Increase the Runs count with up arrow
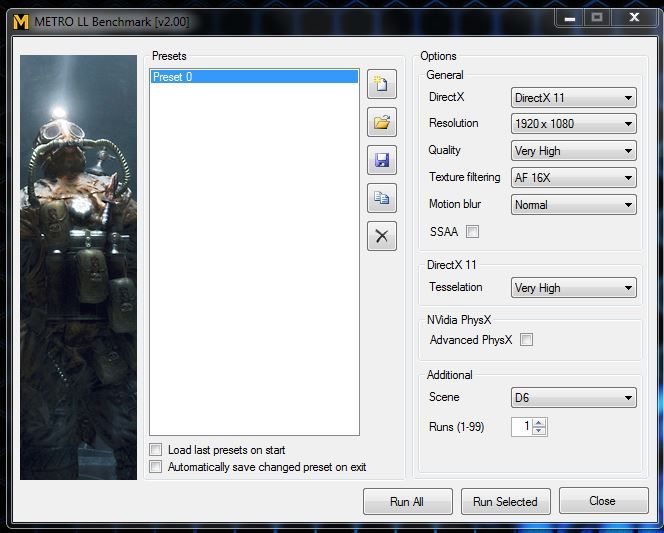The image size is (664, 533). (540, 422)
